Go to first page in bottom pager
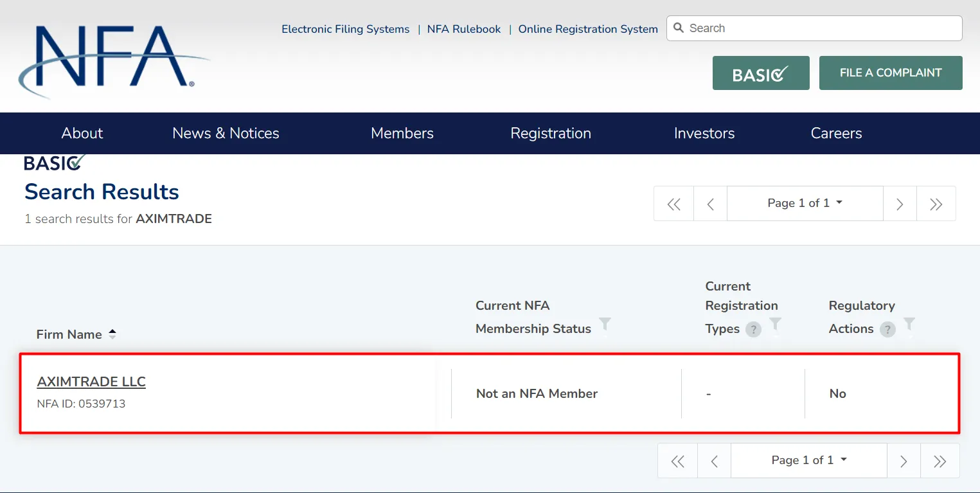 pyautogui.click(x=678, y=461)
